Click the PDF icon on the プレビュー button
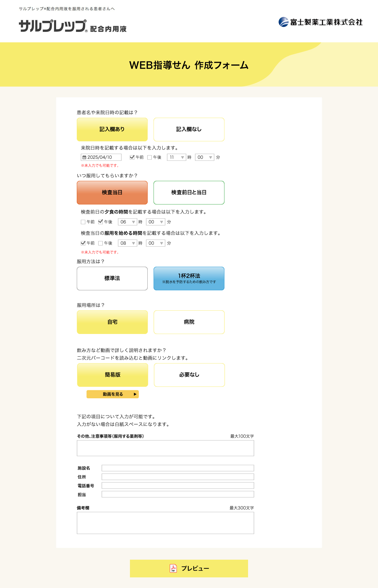 pyautogui.click(x=173, y=568)
